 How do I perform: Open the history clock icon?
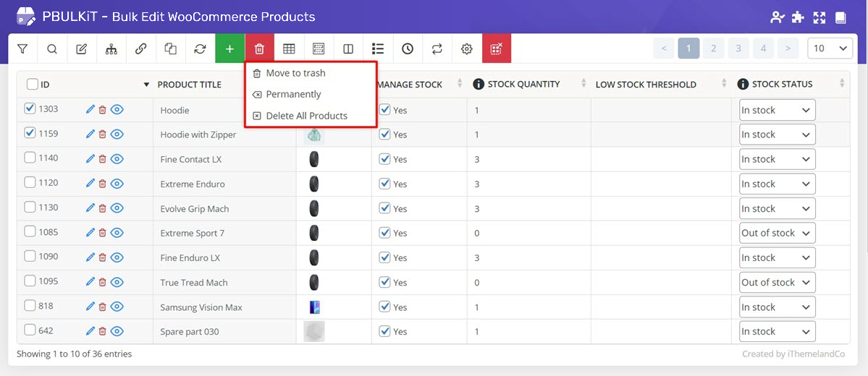408,48
